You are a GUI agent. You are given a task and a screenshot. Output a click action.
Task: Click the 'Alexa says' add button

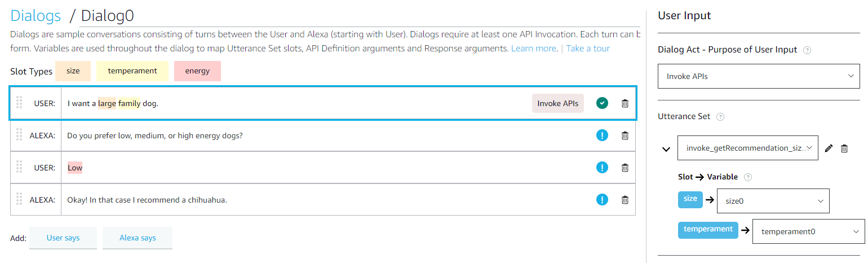[x=138, y=238]
